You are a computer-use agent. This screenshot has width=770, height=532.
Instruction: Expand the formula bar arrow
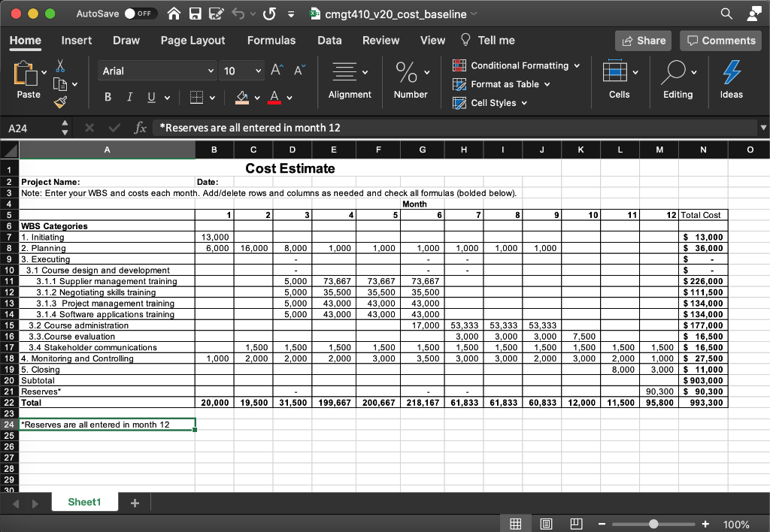point(763,128)
